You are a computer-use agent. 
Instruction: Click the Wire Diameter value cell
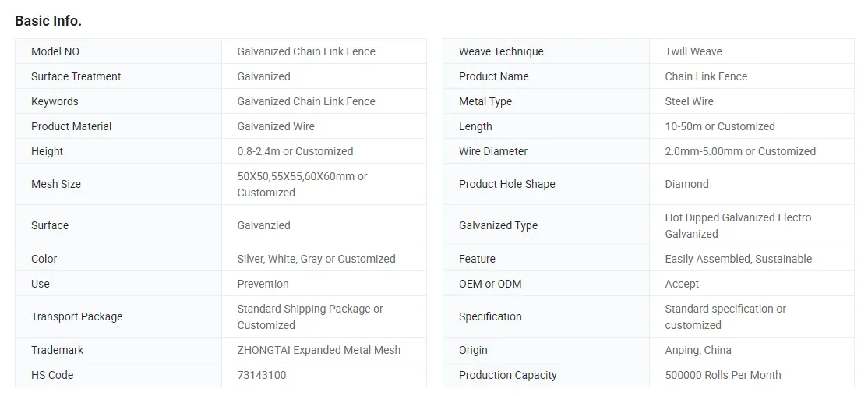point(751,151)
